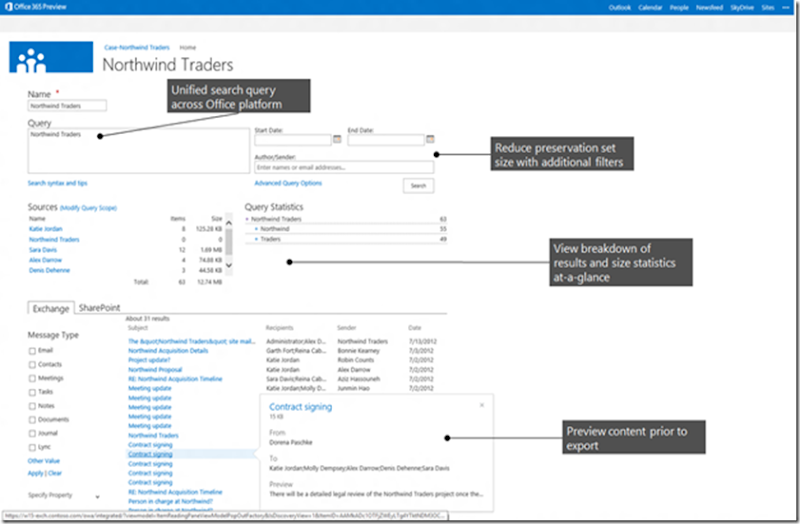Click the Sources list scroll down arrow
This screenshot has height=524, width=800.
point(229,265)
